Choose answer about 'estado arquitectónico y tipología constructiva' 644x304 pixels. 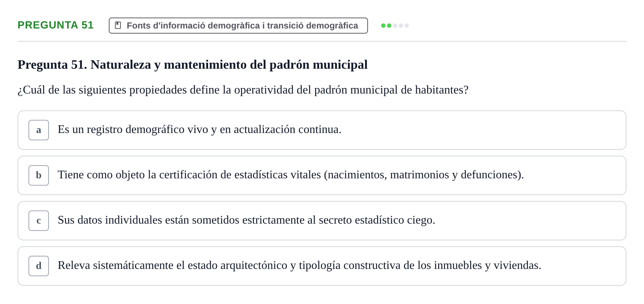click(x=322, y=266)
